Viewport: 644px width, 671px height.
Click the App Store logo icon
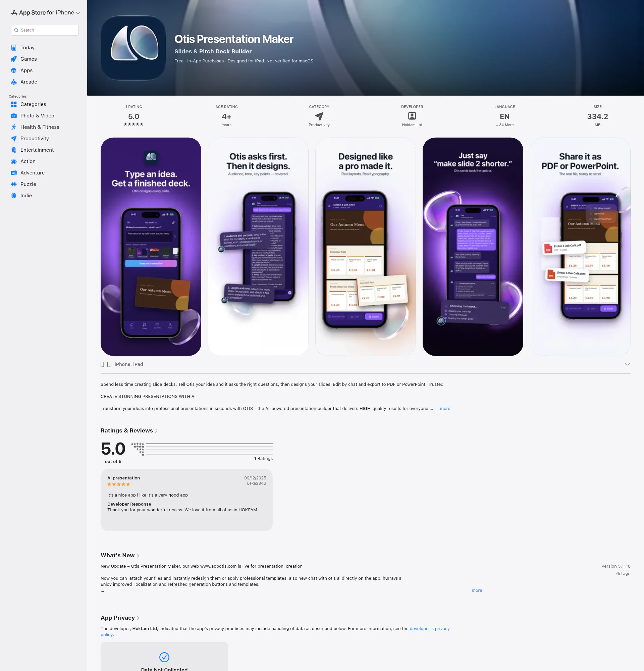pos(14,13)
